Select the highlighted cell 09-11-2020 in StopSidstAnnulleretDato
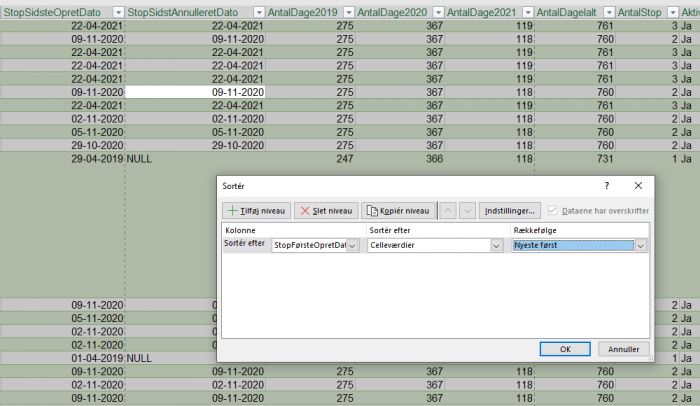The height and width of the screenshot is (406, 700). (x=195, y=92)
